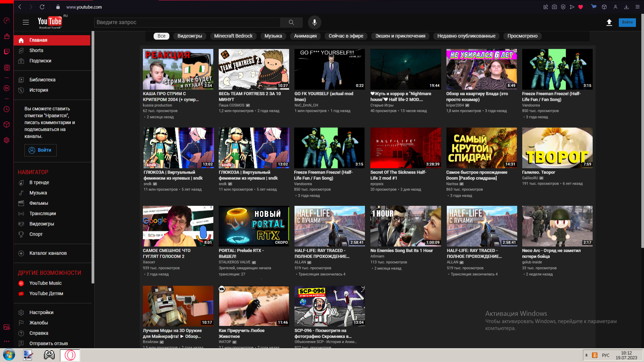Click the heart bookmark icon in address bar
This screenshot has height=362, width=644.
coord(581,7)
